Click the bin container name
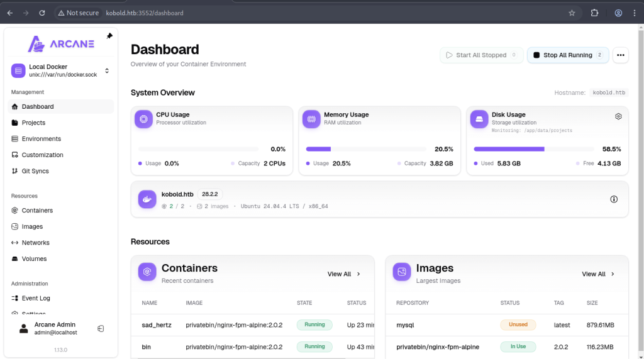Image resolution: width=644 pixels, height=359 pixels. [x=146, y=346]
